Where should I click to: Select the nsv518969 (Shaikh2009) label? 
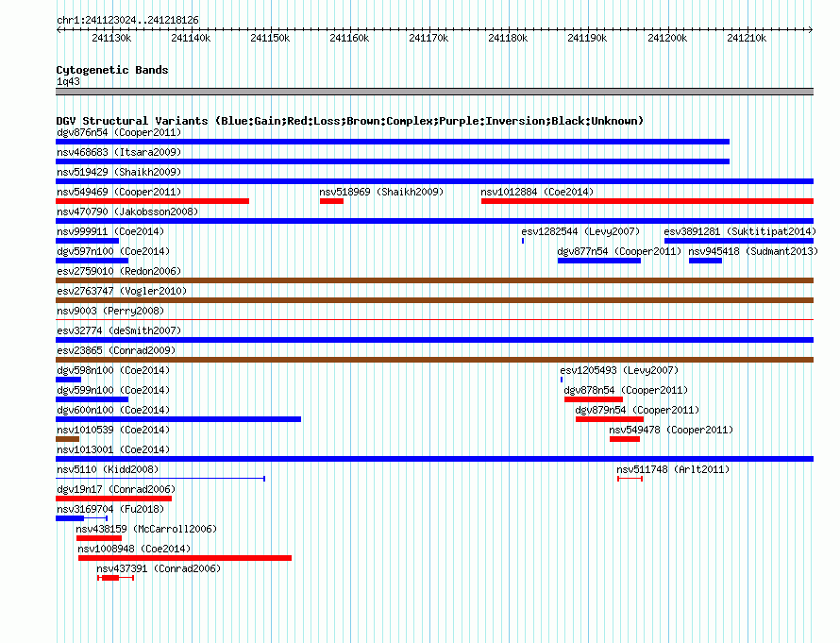click(x=381, y=192)
